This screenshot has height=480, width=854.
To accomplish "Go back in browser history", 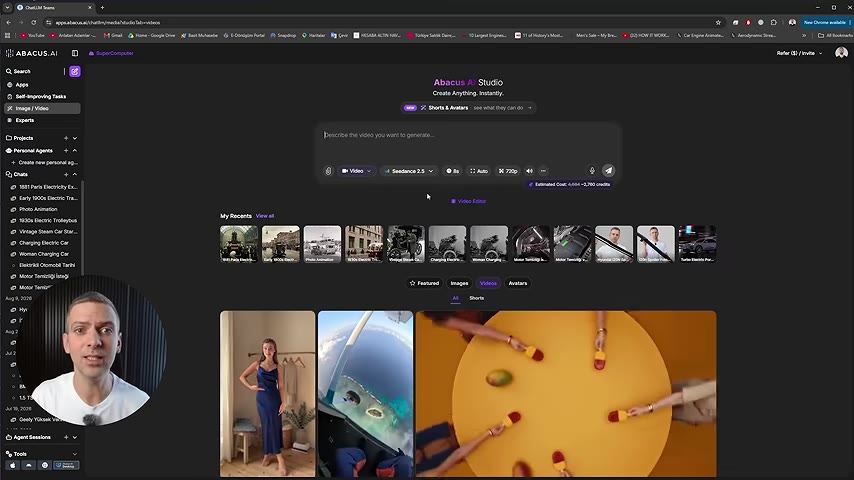I will click(x=8, y=22).
